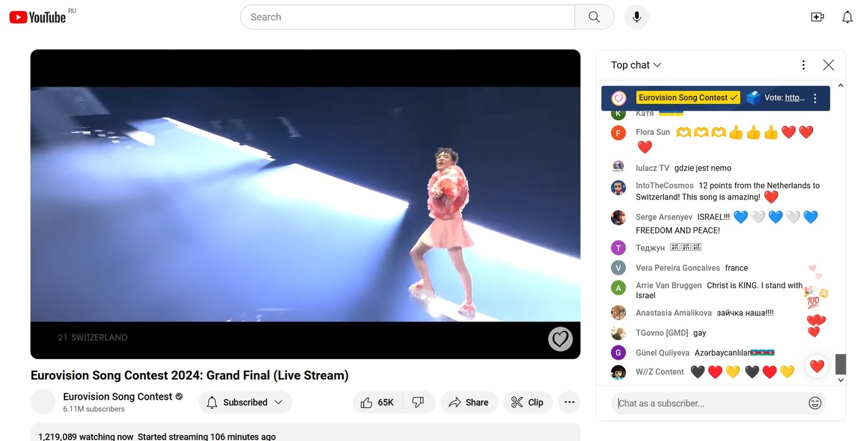Screen dimensions: 868x441
Task: Click the search magnifier button
Action: 594,17
